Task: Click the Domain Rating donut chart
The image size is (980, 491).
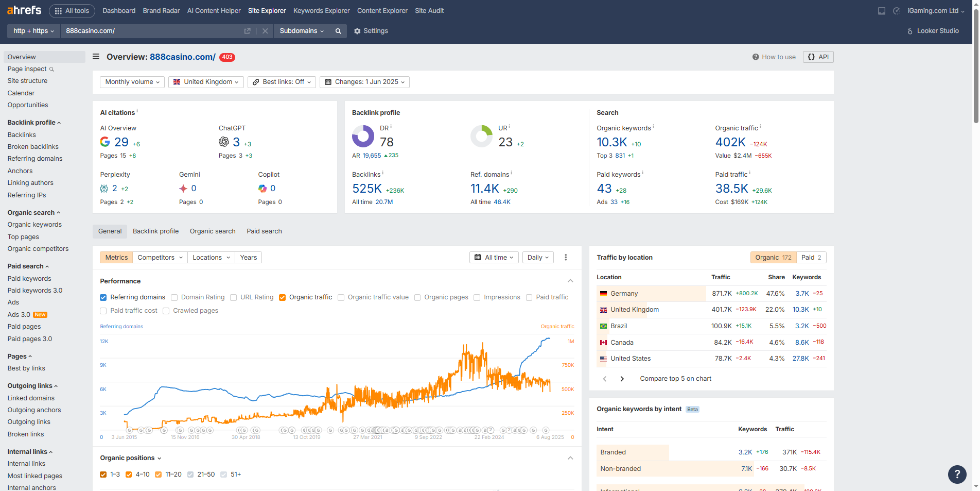Action: click(x=363, y=137)
